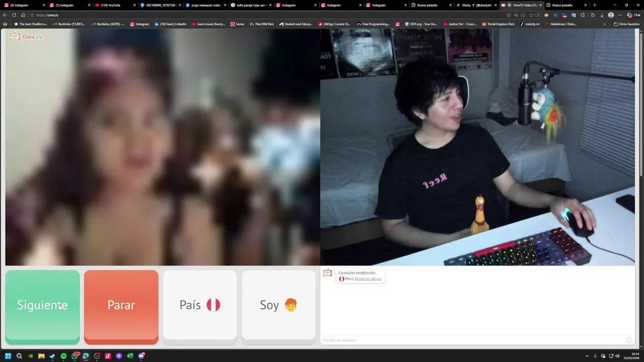Open the Statistician / Data bookmark
The width and height of the screenshot is (644, 362).
[x=560, y=24]
